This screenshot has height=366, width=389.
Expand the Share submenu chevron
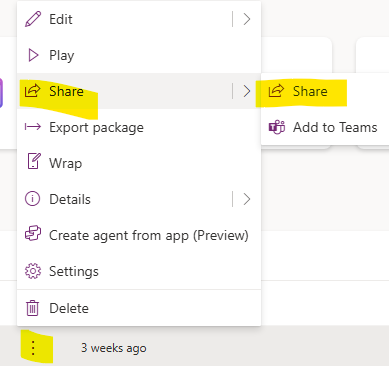tap(247, 91)
